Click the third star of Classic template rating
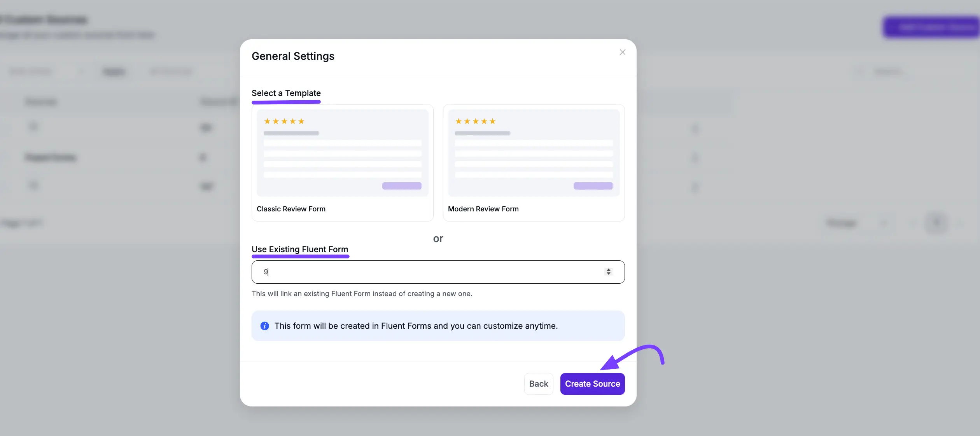This screenshot has height=436, width=980. (x=284, y=121)
